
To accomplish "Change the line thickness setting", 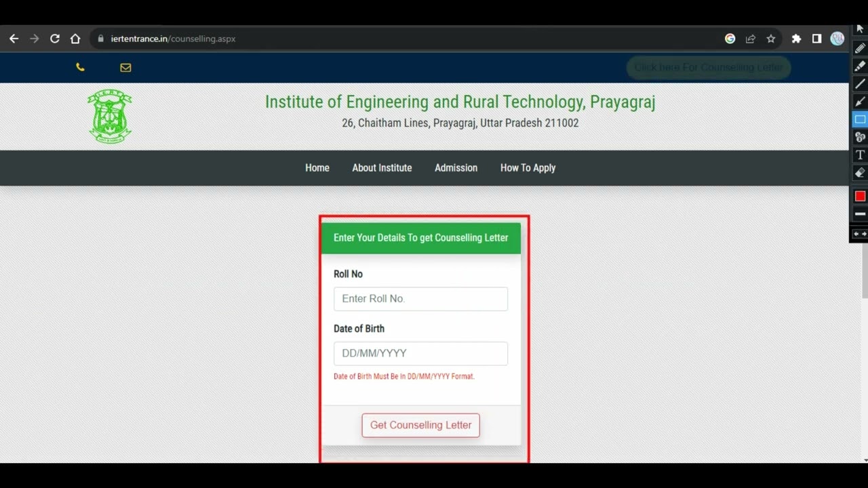I will click(x=860, y=213).
